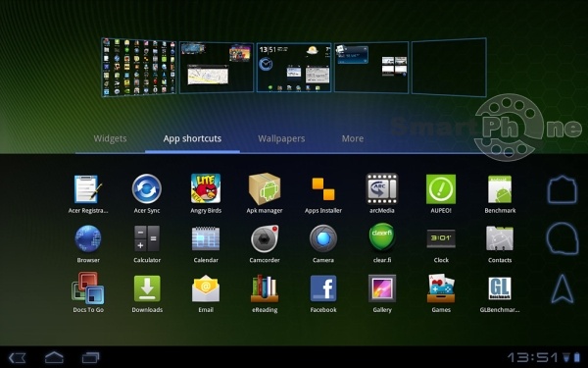
Task: Switch to the More tab
Action: pos(353,138)
